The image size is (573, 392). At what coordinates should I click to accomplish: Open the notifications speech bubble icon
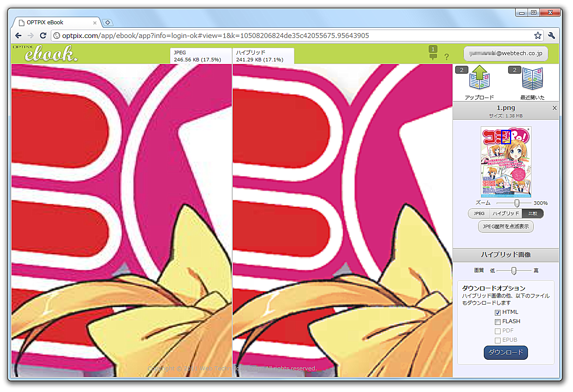pyautogui.click(x=433, y=53)
